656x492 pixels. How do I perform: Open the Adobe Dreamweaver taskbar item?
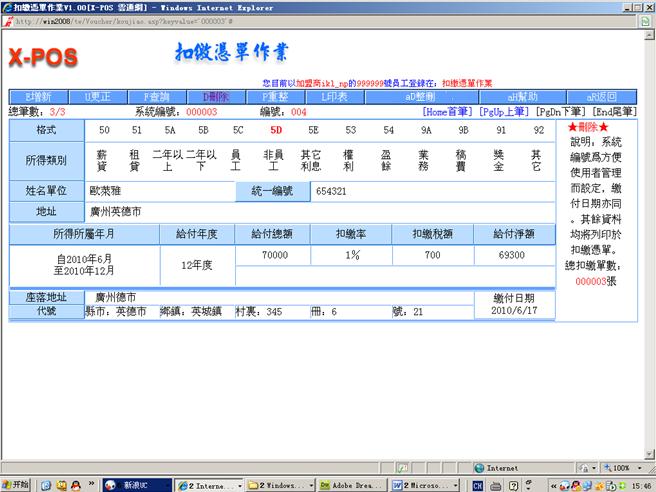[x=355, y=484]
